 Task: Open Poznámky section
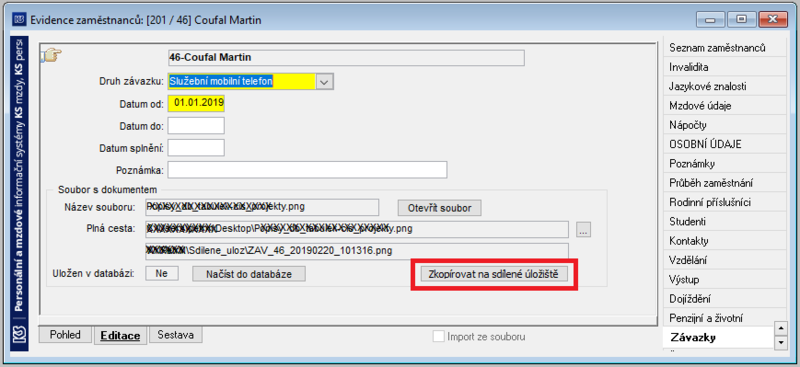[x=725, y=164]
